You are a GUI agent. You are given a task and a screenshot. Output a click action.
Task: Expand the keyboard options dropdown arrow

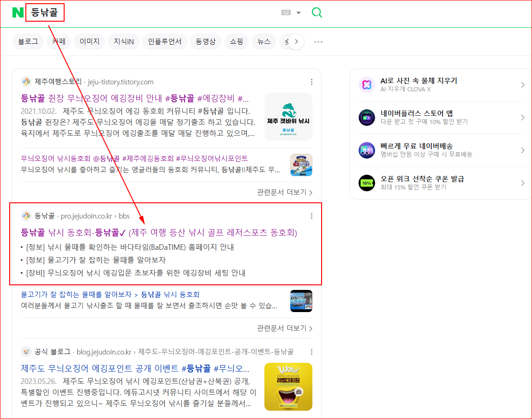pos(299,13)
